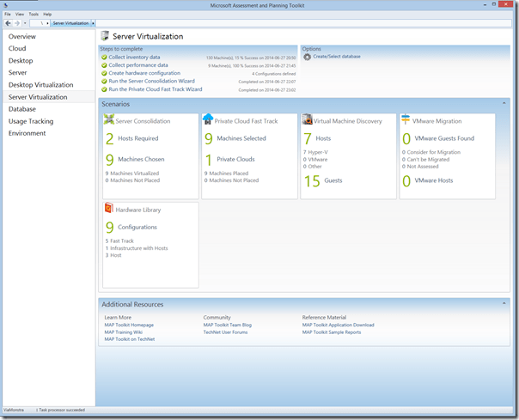Open the File menu
This screenshot has width=519, height=420.
pyautogui.click(x=8, y=15)
